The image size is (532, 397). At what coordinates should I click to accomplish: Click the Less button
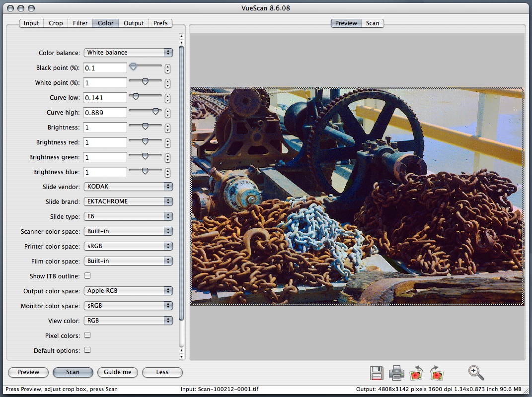click(x=162, y=372)
